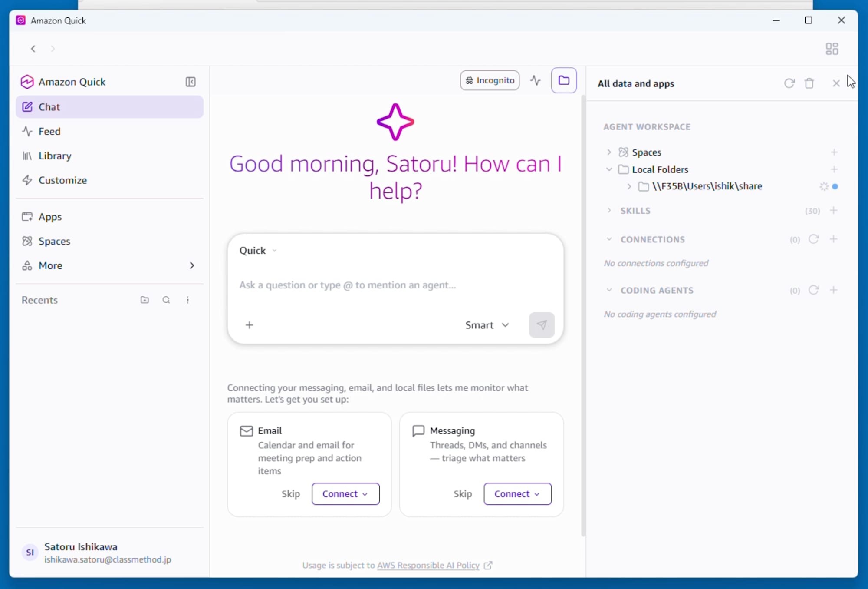868x589 pixels.
Task: Open Recents more options menu
Action: pyautogui.click(x=187, y=300)
